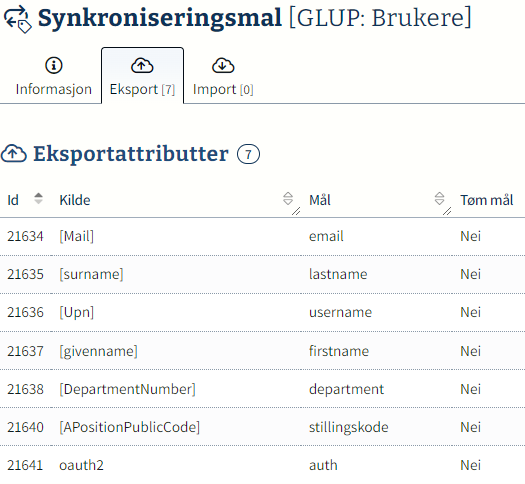Image resolution: width=525 pixels, height=484 pixels.
Task: Select the Eksport [7] tab label
Action: (x=142, y=89)
